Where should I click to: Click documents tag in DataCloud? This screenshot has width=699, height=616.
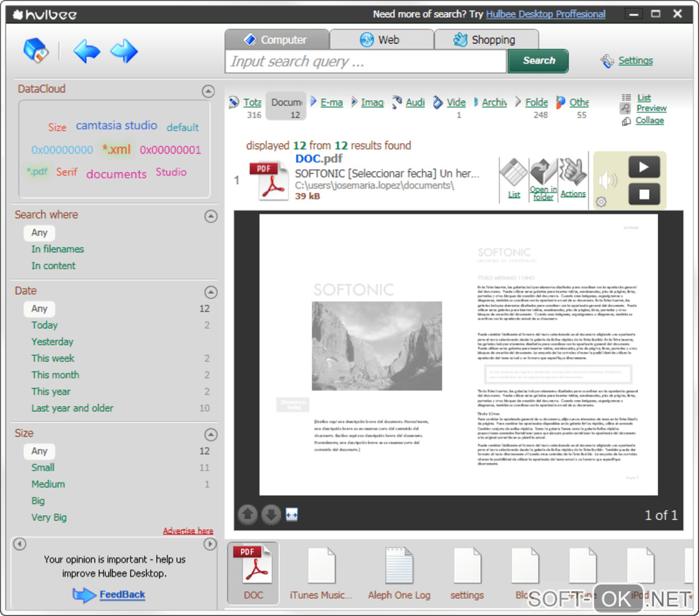[116, 174]
